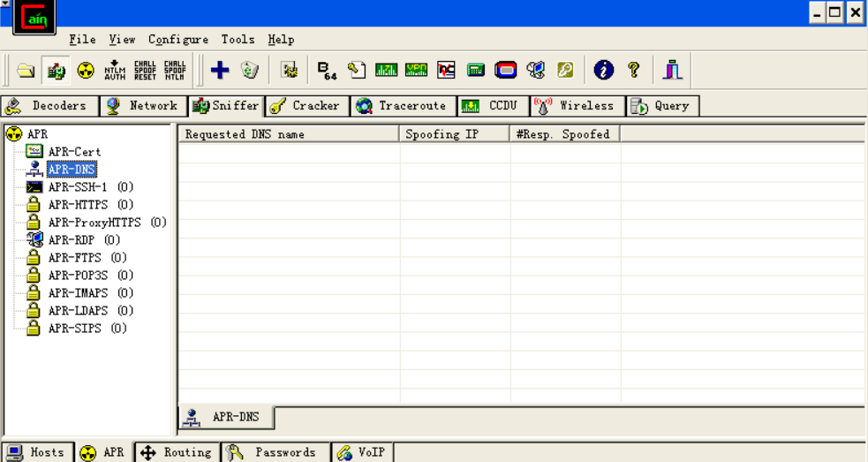Open the Base64 password decoder icon

click(327, 71)
